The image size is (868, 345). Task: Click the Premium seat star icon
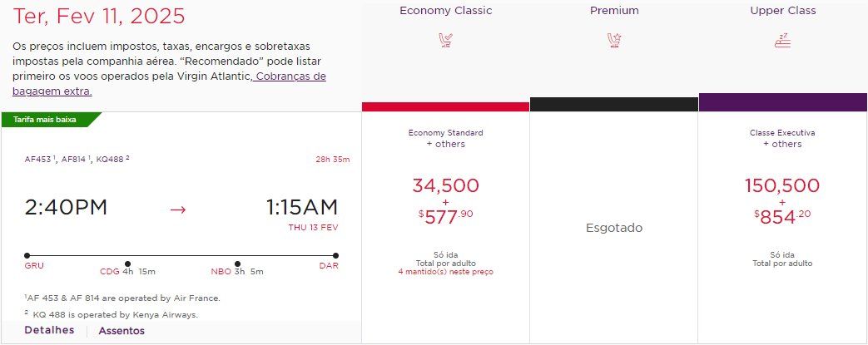click(614, 41)
